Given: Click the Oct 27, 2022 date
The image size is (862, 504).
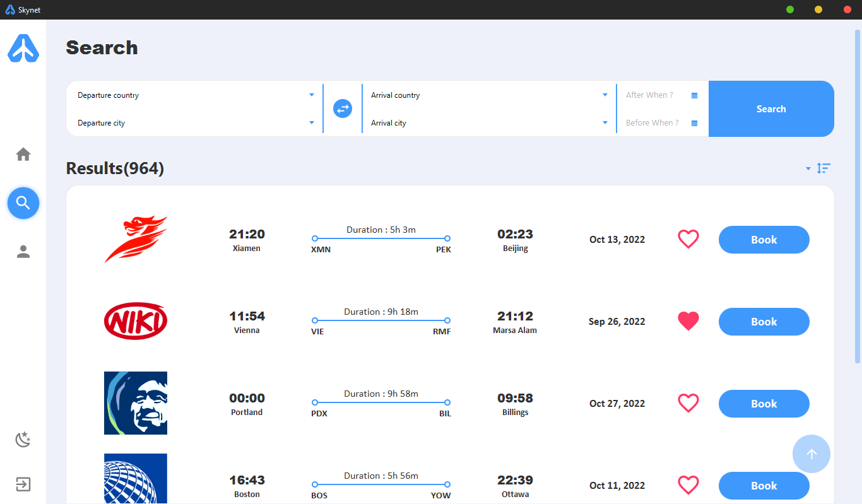Looking at the screenshot, I should click(x=617, y=404).
